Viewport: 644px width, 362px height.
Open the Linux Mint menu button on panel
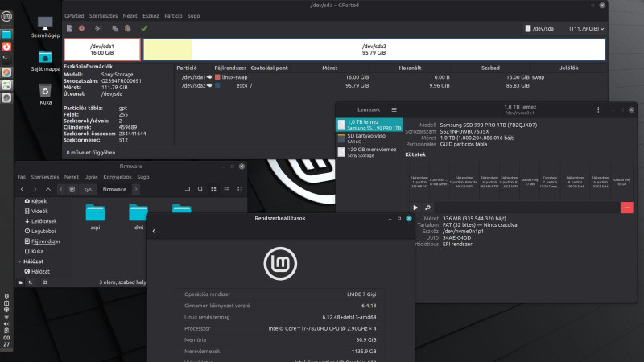(x=6, y=16)
